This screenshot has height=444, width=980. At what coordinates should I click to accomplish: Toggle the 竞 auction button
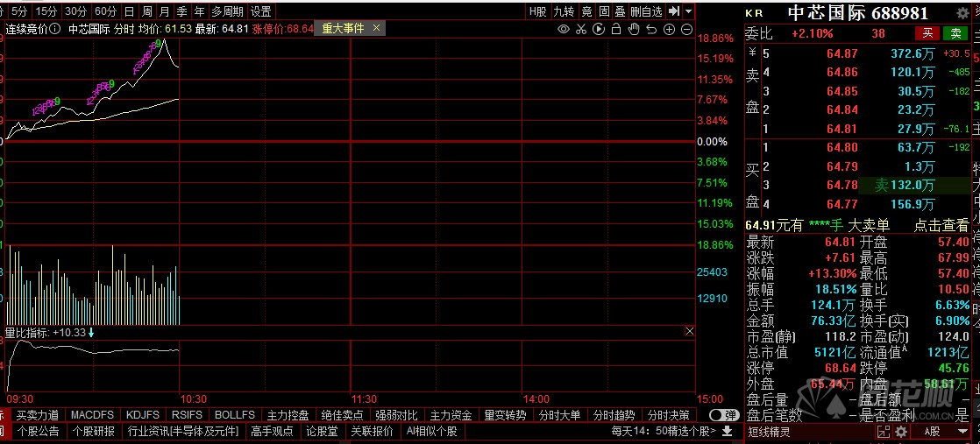(586, 11)
